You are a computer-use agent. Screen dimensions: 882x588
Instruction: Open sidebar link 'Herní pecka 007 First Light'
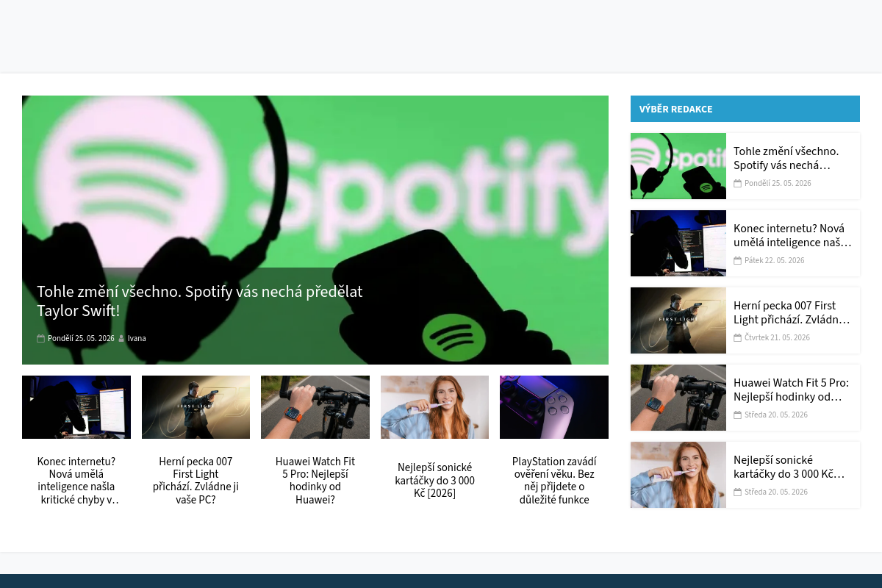click(792, 313)
